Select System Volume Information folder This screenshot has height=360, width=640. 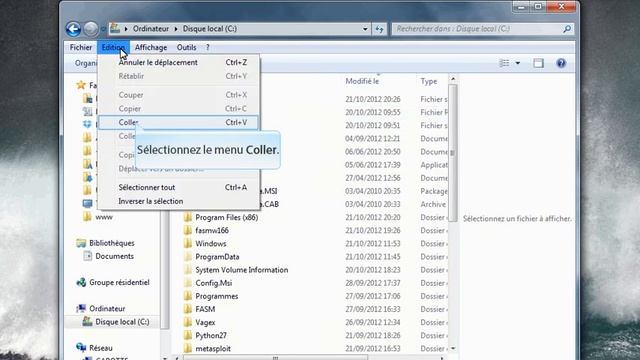click(241, 270)
